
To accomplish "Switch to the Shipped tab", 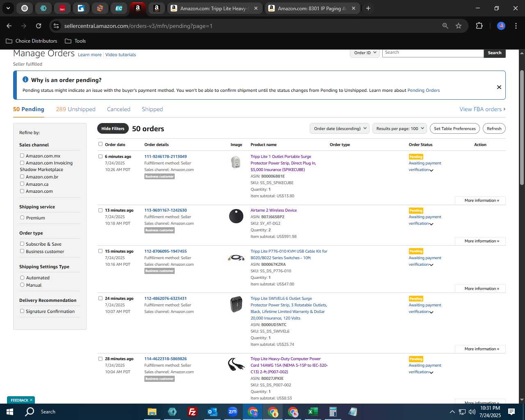I will pos(152,109).
